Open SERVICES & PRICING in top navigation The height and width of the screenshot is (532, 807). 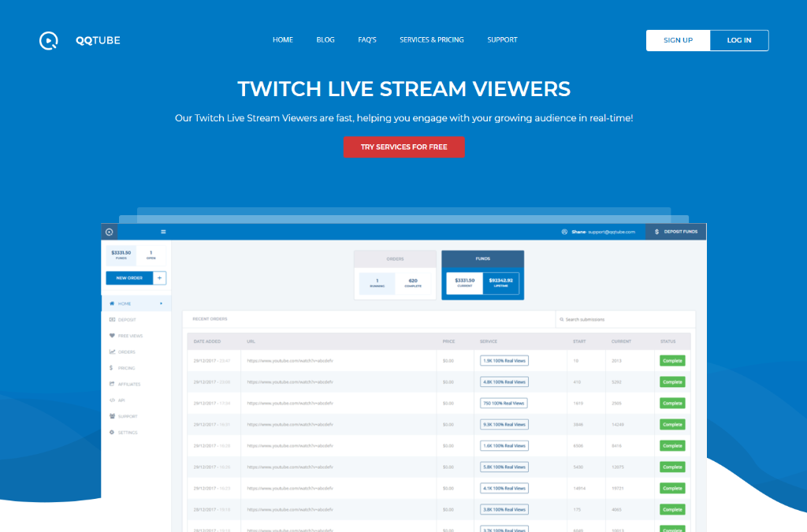coord(431,40)
